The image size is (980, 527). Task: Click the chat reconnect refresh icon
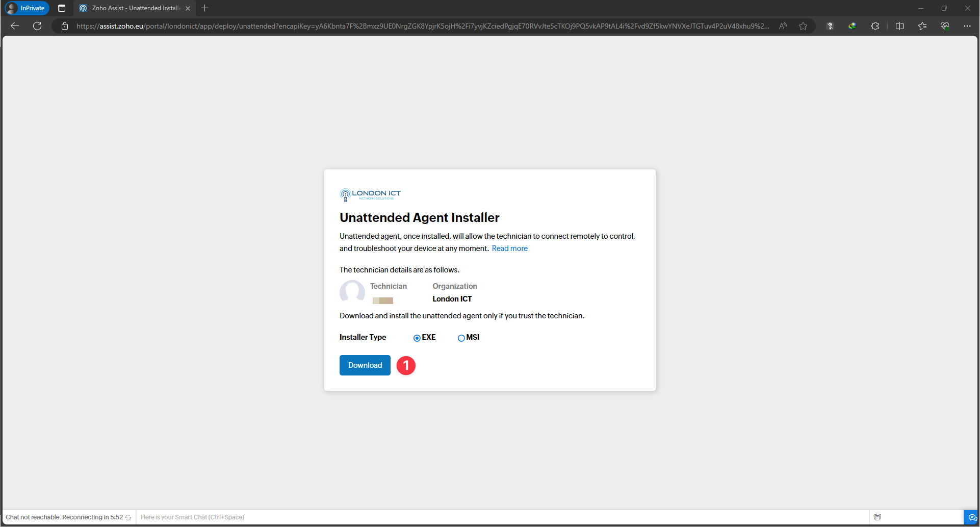pos(128,517)
